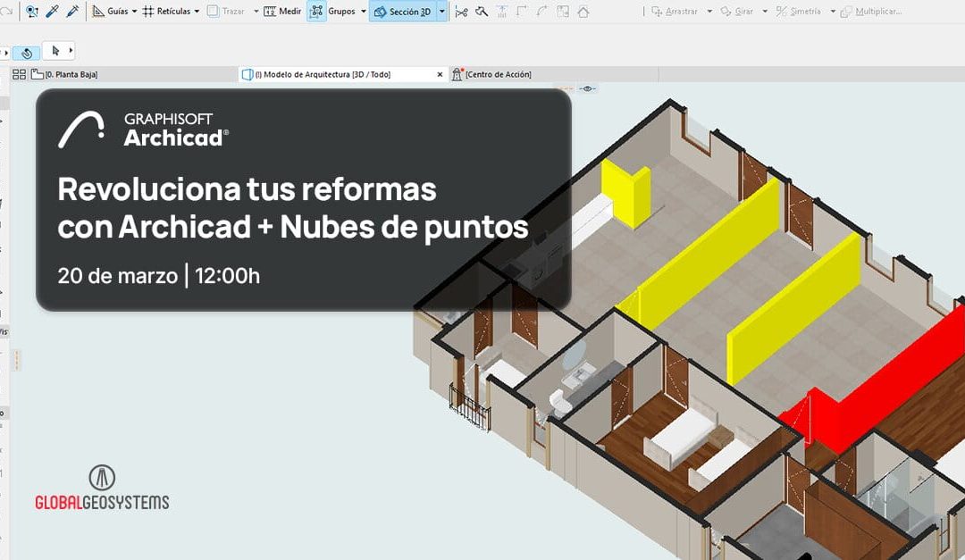Image resolution: width=965 pixels, height=560 pixels.
Task: Pick up parameters with the eyedropper
Action: point(53,11)
